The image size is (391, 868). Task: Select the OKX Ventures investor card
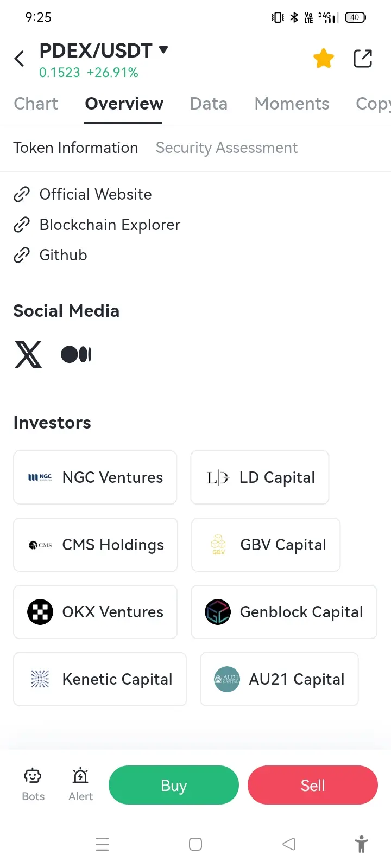pyautogui.click(x=96, y=612)
